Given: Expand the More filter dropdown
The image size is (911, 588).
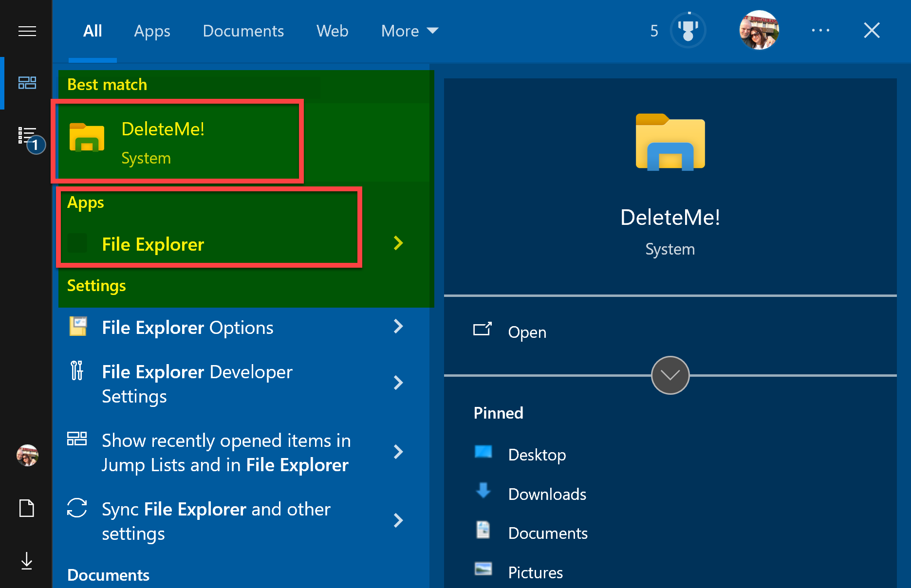Looking at the screenshot, I should point(409,31).
